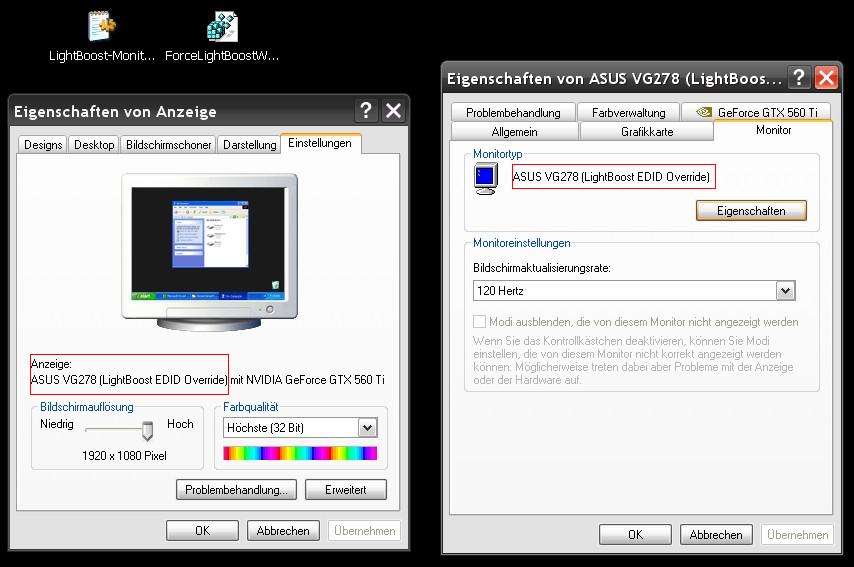Click the Bildschirmauflösung slider handle

coord(147,430)
